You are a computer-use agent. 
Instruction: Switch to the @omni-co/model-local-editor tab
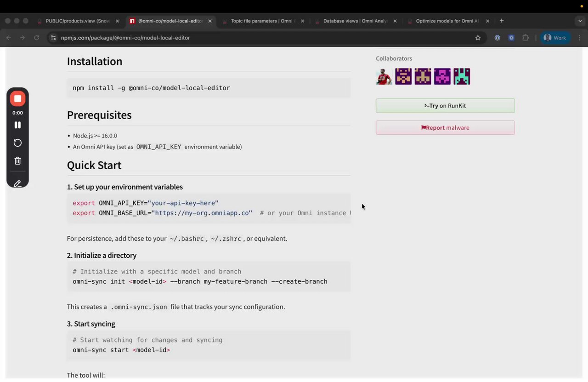click(170, 21)
